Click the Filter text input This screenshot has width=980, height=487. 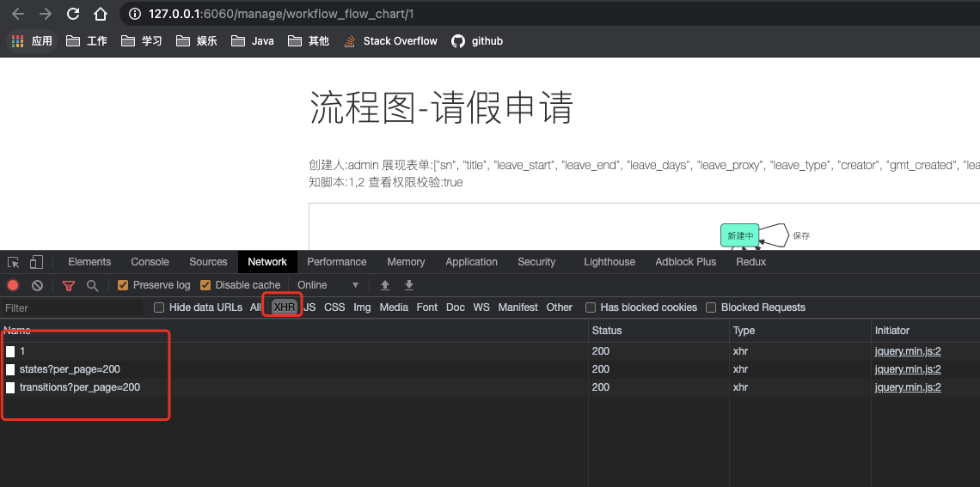click(x=72, y=307)
